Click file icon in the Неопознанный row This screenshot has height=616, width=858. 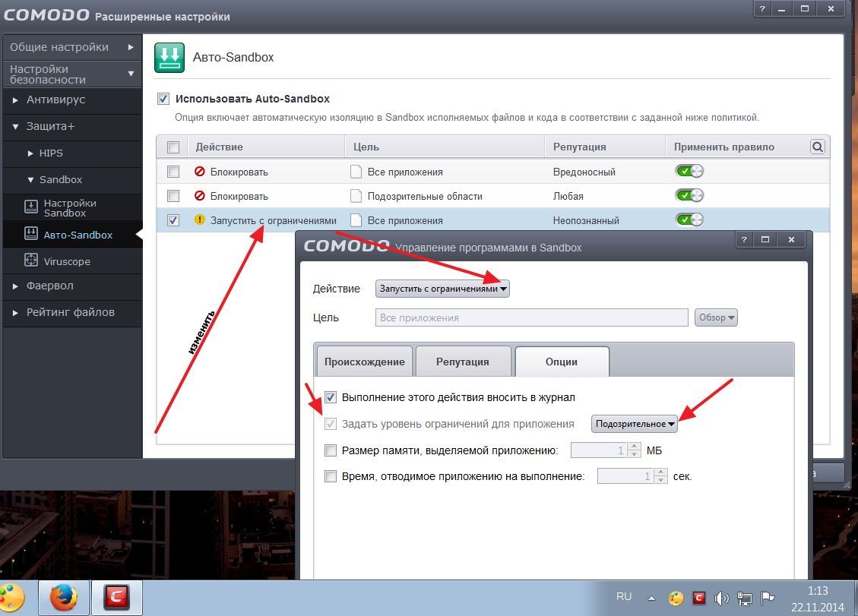(x=356, y=220)
